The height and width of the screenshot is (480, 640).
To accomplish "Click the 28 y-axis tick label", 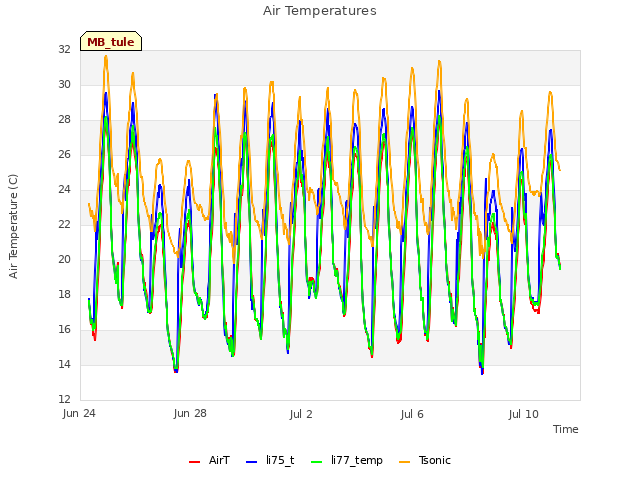I will 64,120.
